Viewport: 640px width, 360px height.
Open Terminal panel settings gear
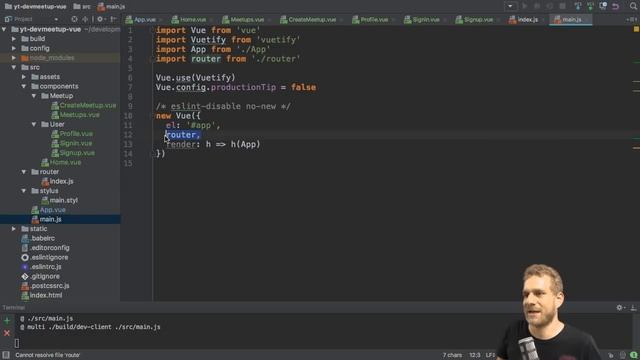pos(620,308)
